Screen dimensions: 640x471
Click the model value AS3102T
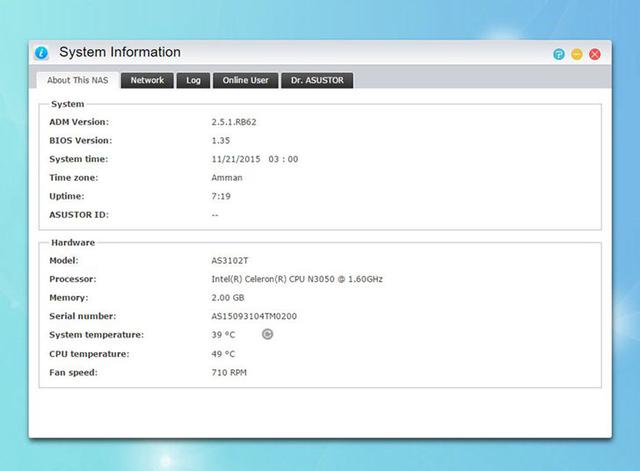[231, 260]
